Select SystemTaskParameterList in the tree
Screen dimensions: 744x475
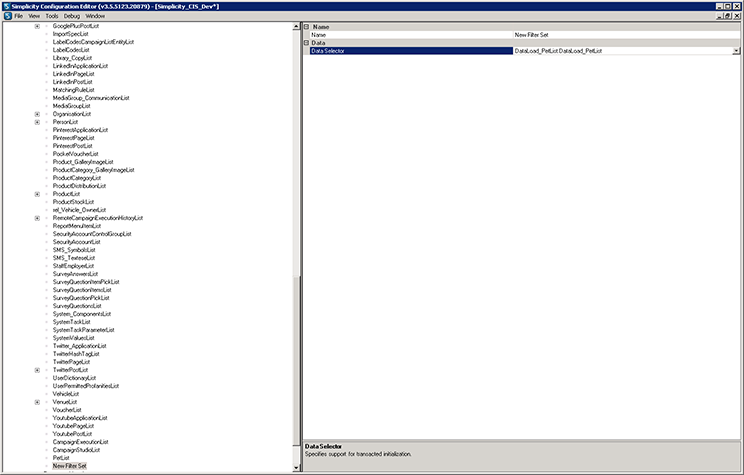(84, 330)
